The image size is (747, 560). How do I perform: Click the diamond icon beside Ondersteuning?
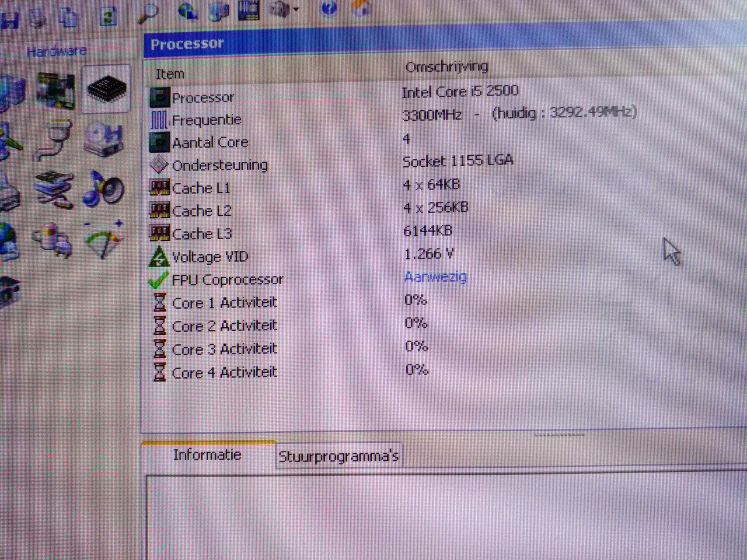(159, 165)
